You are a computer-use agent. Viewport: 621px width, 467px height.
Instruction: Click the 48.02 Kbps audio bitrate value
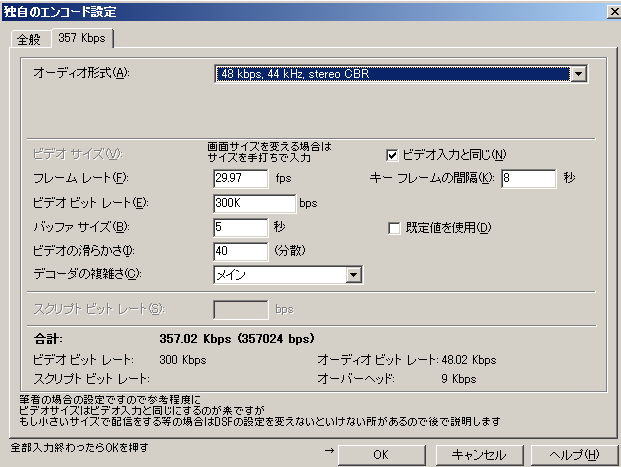469,360
